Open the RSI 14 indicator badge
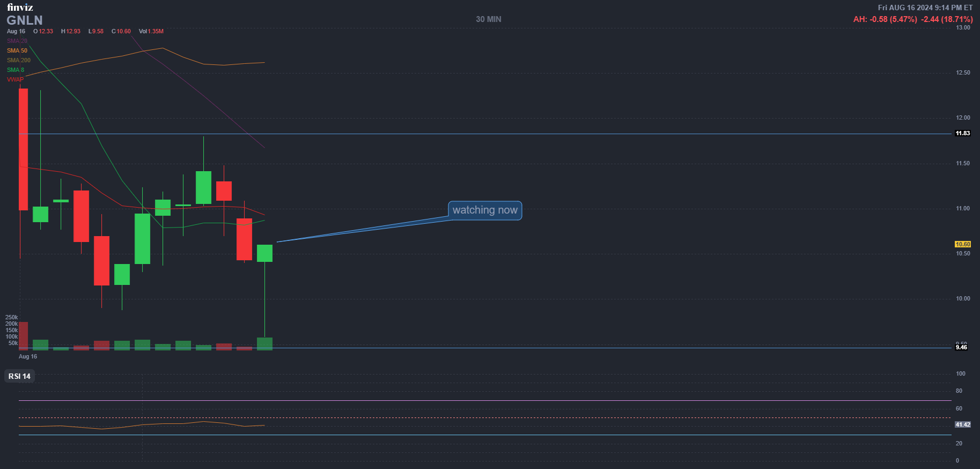The height and width of the screenshot is (469, 980). [19, 376]
